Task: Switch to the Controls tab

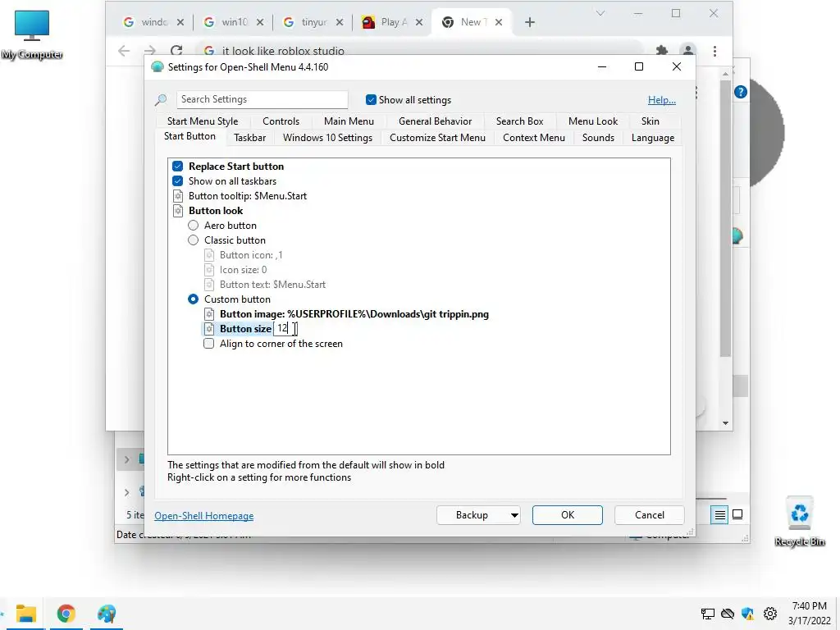Action: click(x=281, y=121)
